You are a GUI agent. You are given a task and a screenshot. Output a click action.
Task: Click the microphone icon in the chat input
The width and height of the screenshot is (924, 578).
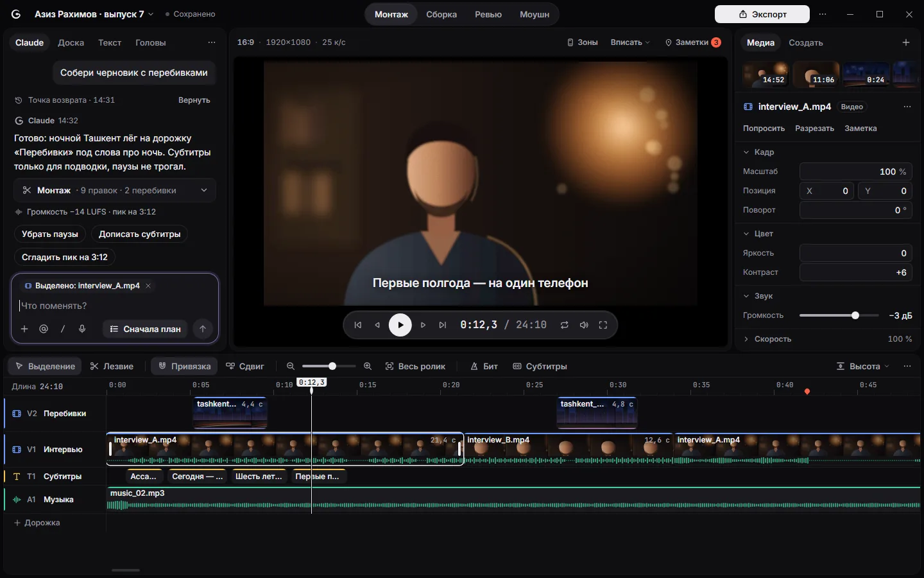point(82,329)
